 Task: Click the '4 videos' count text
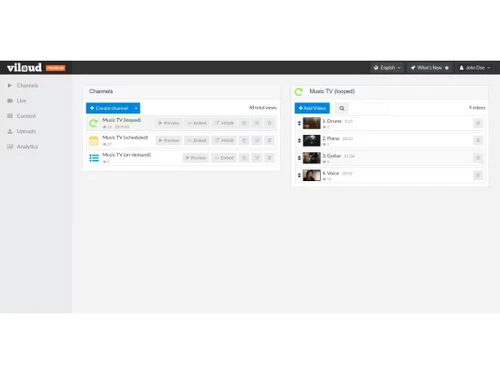pos(477,108)
